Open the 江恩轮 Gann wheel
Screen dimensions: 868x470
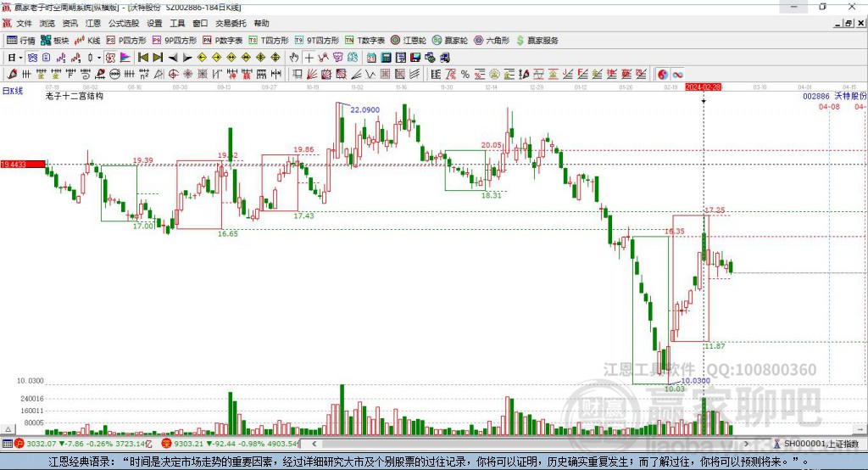(x=409, y=41)
